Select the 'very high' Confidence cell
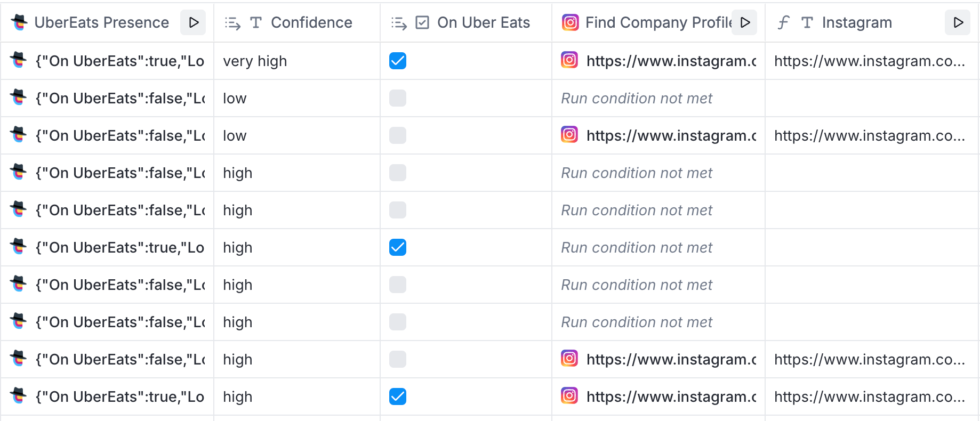980x421 pixels. coord(297,61)
